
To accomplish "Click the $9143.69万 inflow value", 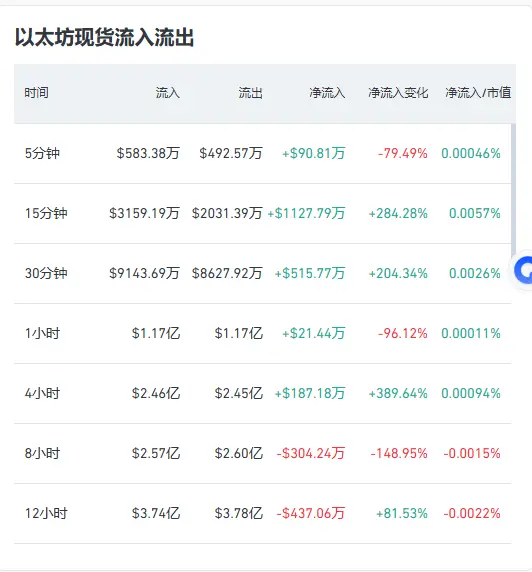I will pos(144,273).
